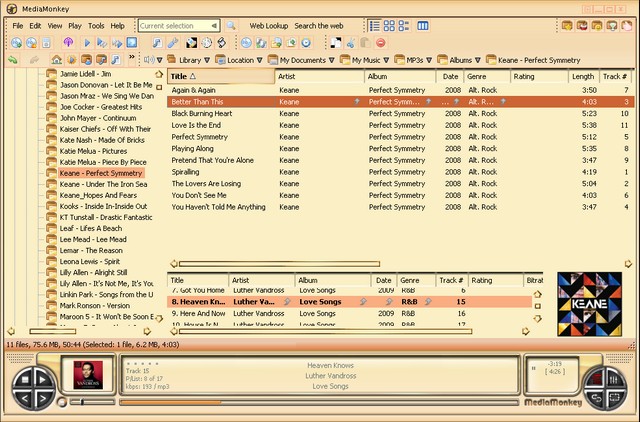Sort by the Title column header
The width and height of the screenshot is (640, 422).
221,76
